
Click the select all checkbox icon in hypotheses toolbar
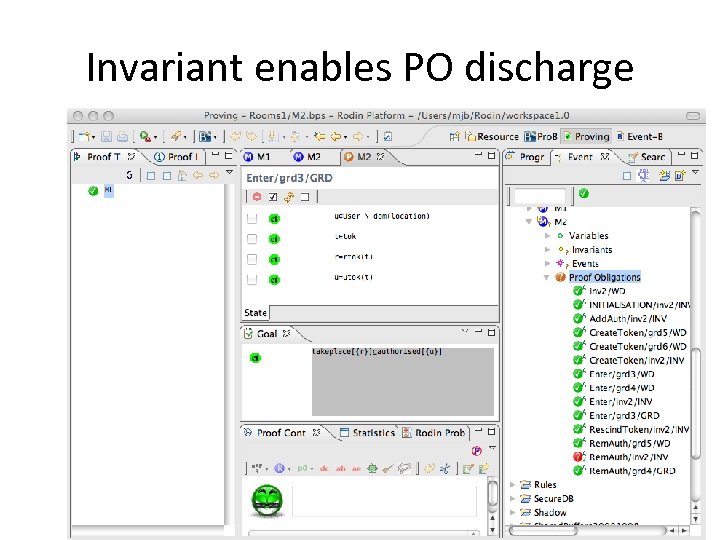(273, 197)
